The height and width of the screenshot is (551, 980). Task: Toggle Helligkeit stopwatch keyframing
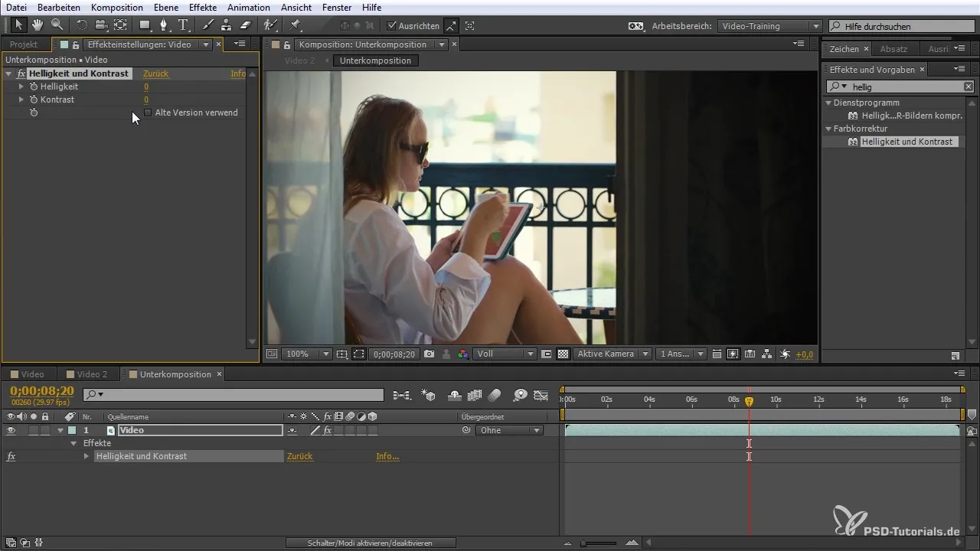pos(34,86)
